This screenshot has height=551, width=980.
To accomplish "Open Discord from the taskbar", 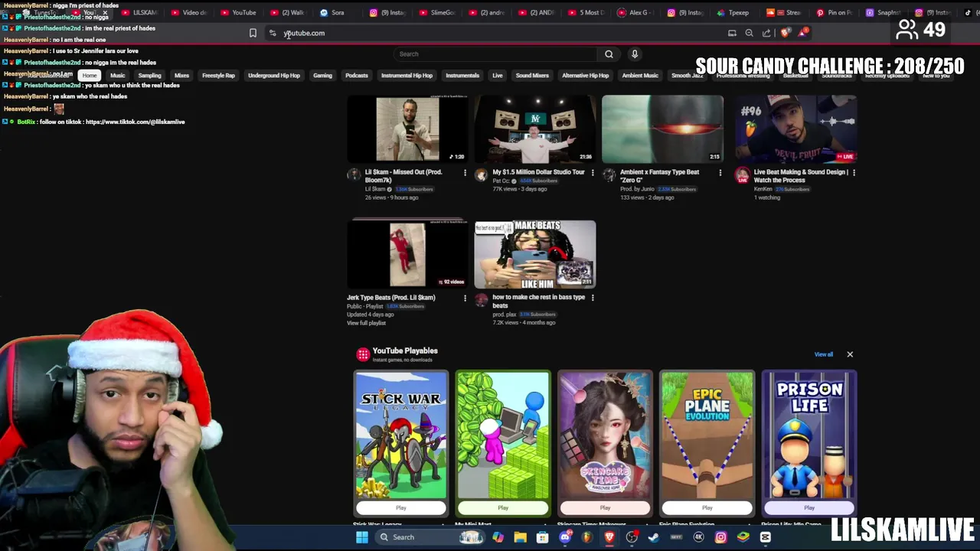I will pos(565,537).
